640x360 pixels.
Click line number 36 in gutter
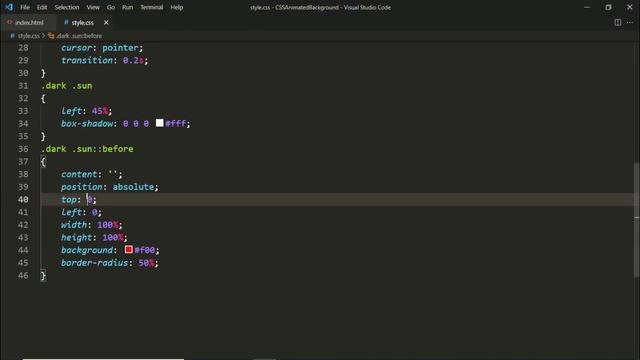tap(23, 149)
